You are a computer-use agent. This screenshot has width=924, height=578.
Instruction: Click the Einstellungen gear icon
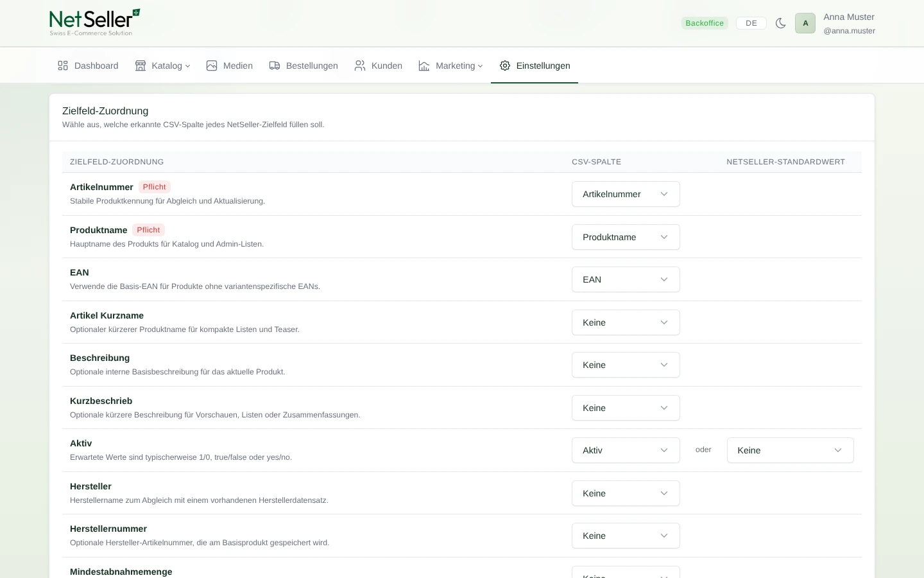505,66
